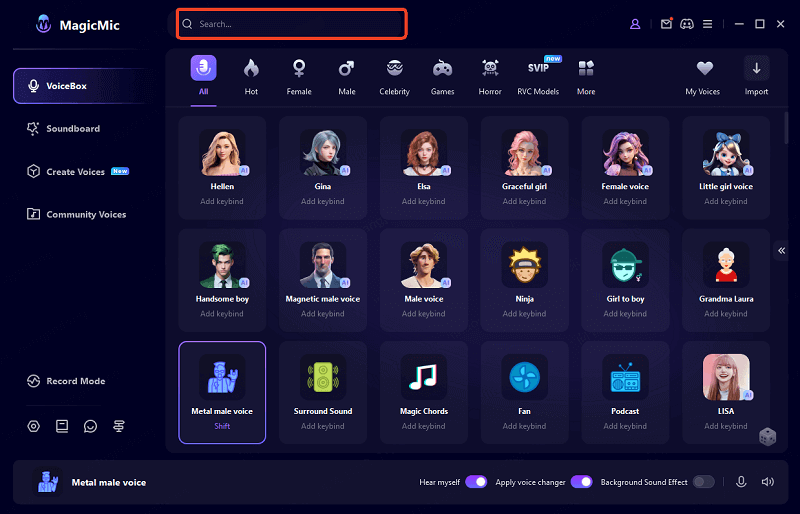Select the Elsa voice avatar

[x=423, y=153]
